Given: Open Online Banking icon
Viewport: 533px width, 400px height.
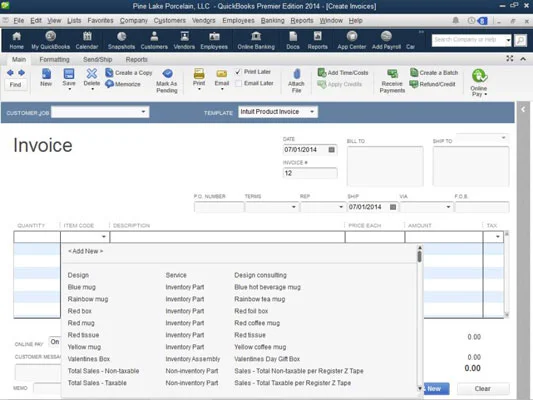Looking at the screenshot, I should pos(256,40).
